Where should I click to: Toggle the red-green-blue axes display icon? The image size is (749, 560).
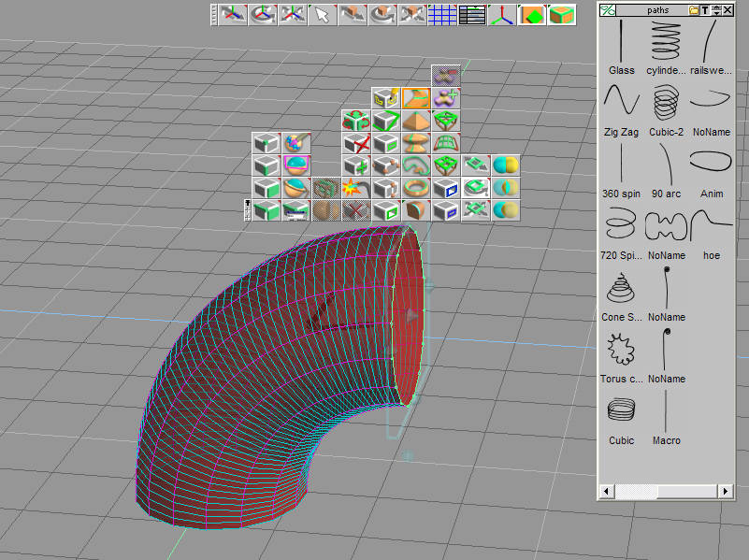coord(502,15)
